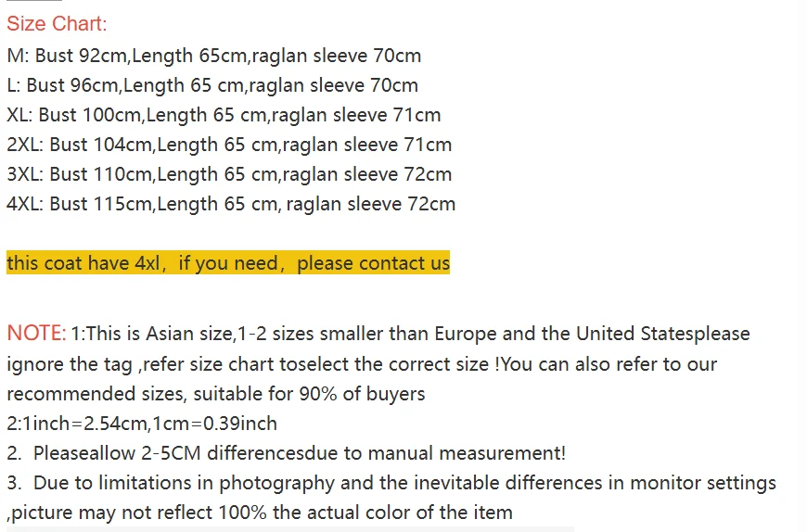Click the red 'NOTE:' label
Image resolution: width=807 pixels, height=532 pixels.
pos(36,334)
